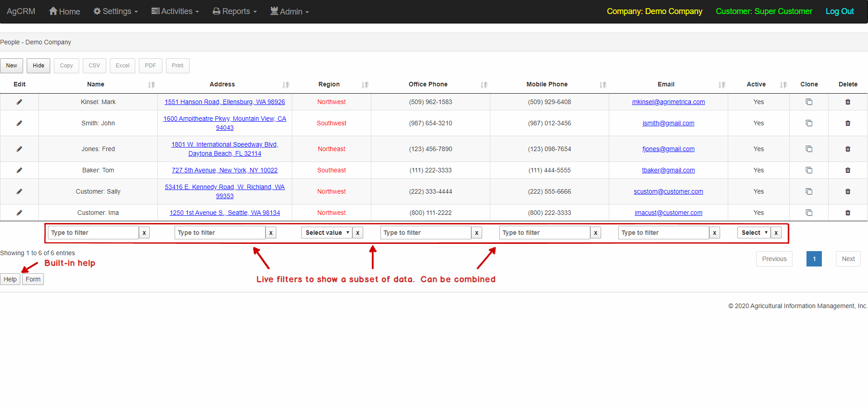Click the edit pencil for Kinsel: Mark
Image resolution: width=868 pixels, height=409 pixels.
click(x=19, y=102)
